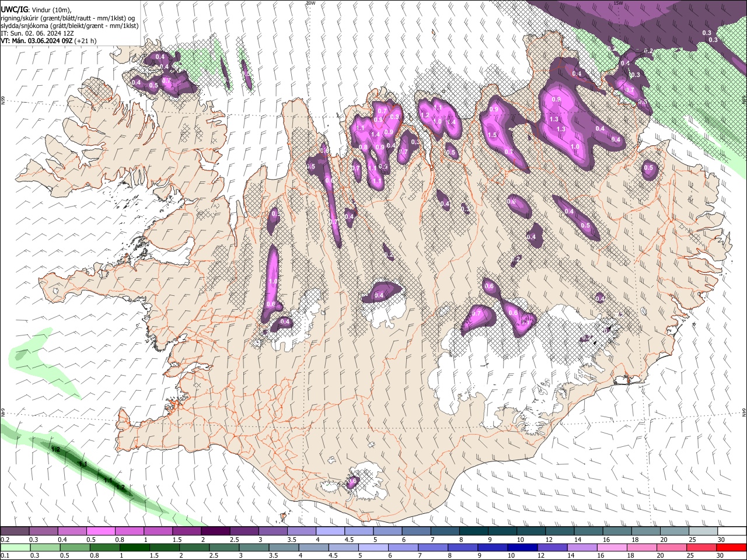
Task: Select the white swatch ending the top legend row
Action: tap(732, 531)
